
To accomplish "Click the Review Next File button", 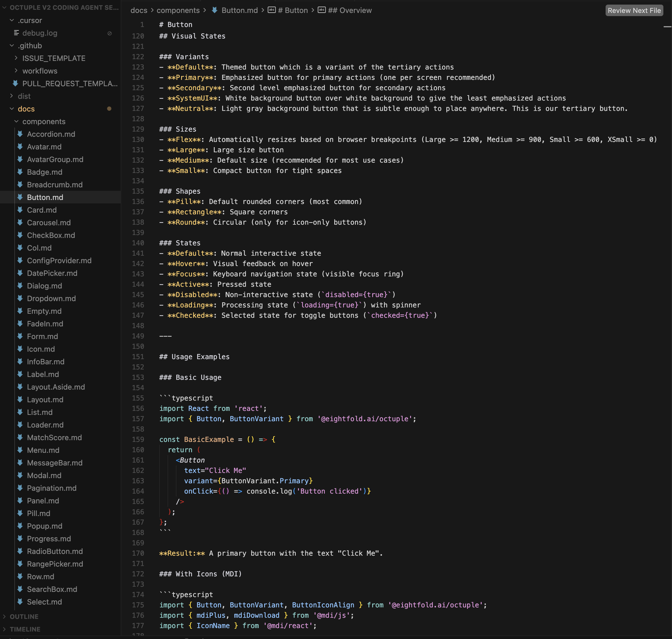I will click(633, 10).
